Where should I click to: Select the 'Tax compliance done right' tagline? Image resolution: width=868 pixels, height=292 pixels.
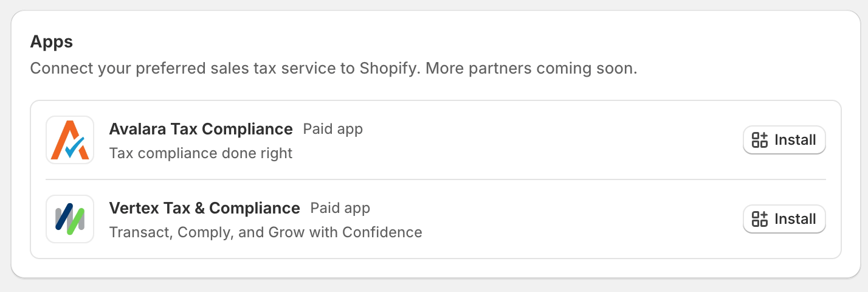pyautogui.click(x=201, y=153)
